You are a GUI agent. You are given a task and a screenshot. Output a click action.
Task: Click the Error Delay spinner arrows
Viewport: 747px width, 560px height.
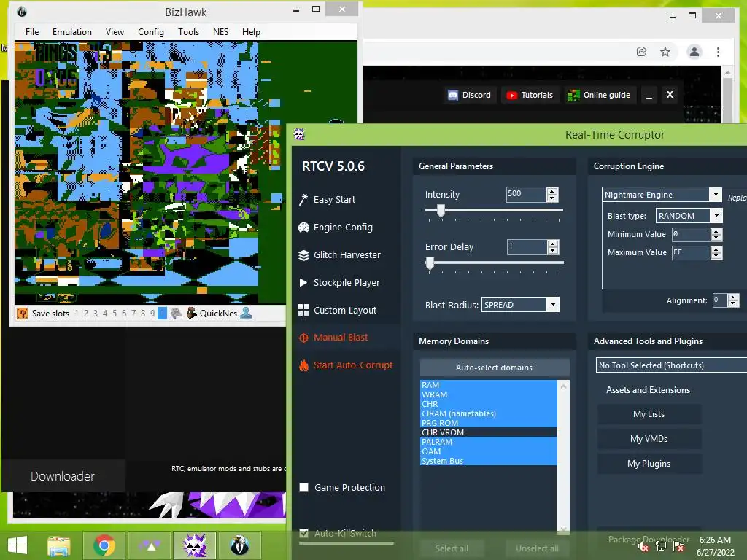click(553, 247)
